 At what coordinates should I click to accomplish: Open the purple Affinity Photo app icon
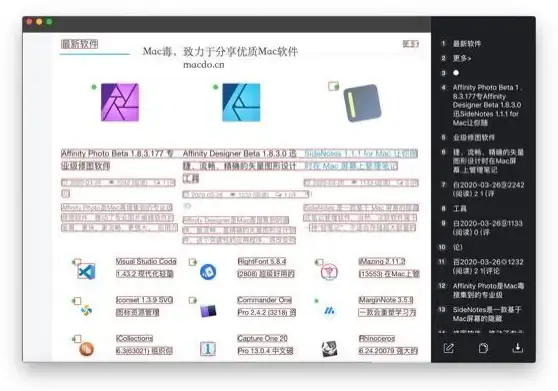120,102
